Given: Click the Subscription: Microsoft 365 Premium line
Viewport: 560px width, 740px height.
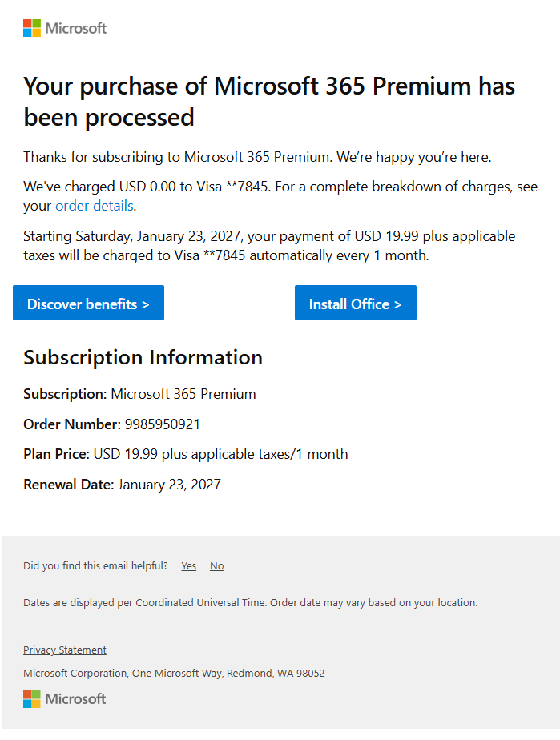Looking at the screenshot, I should [139, 394].
